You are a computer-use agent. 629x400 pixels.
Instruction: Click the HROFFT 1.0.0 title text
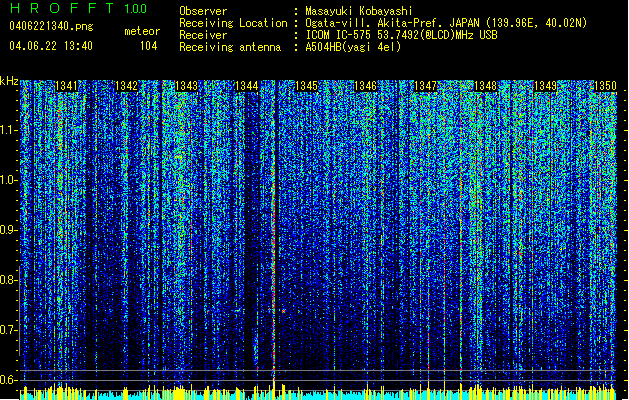click(78, 8)
